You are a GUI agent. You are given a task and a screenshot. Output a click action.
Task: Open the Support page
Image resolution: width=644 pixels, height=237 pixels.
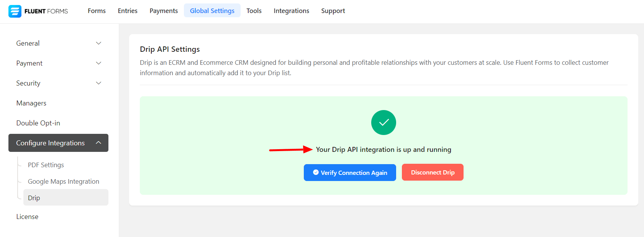tap(333, 11)
